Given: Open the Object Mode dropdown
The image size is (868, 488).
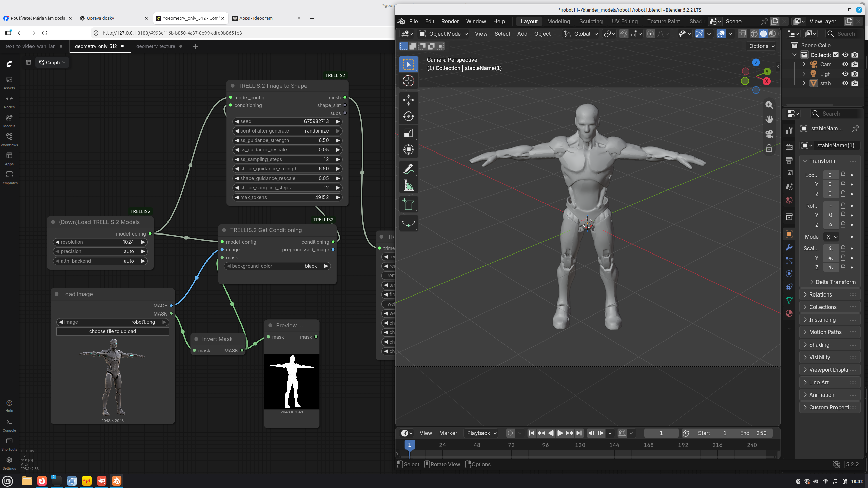Looking at the screenshot, I should 443,34.
